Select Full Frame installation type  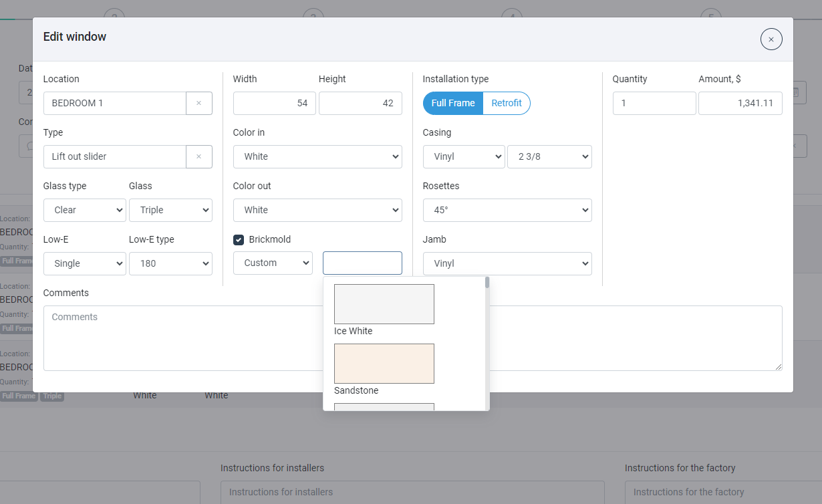[452, 103]
